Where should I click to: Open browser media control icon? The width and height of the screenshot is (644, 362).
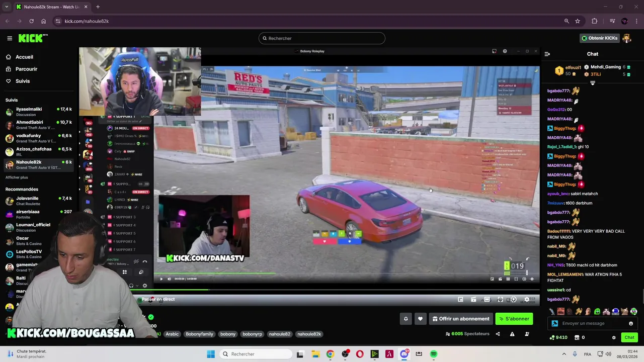612,21
